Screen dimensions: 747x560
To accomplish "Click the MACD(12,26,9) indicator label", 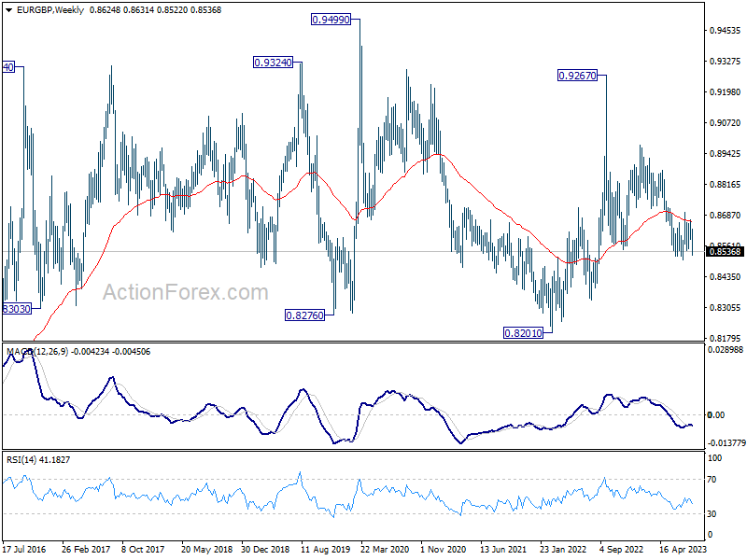I will (x=37, y=352).
